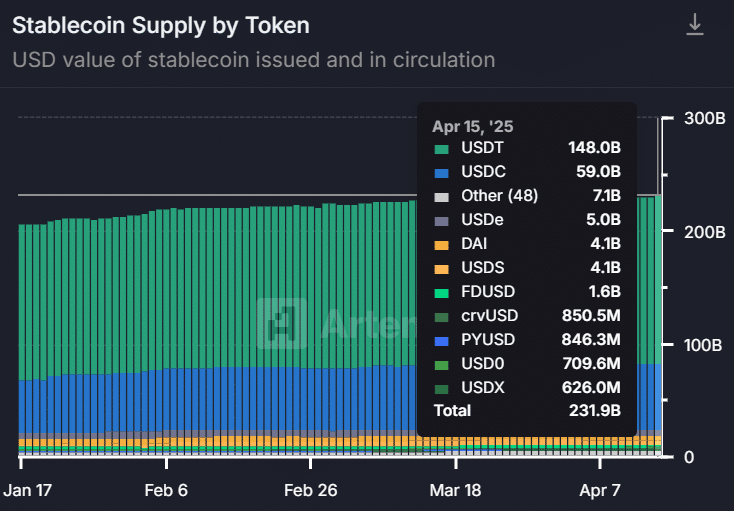Click the Total 231.9B row
The image size is (734, 511).
[x=526, y=411]
